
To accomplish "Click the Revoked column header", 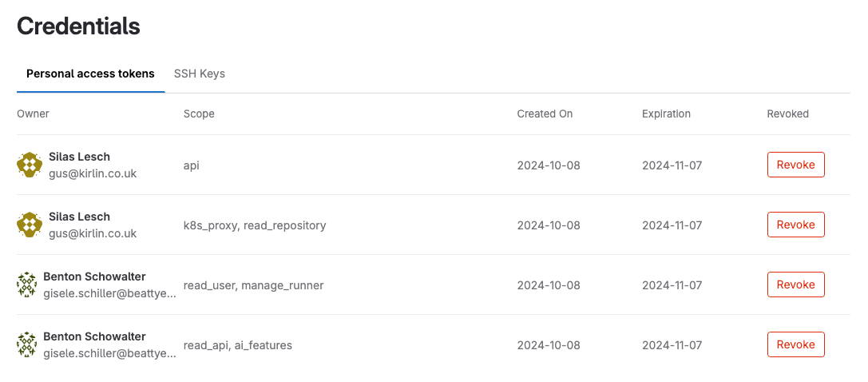I will (x=787, y=113).
